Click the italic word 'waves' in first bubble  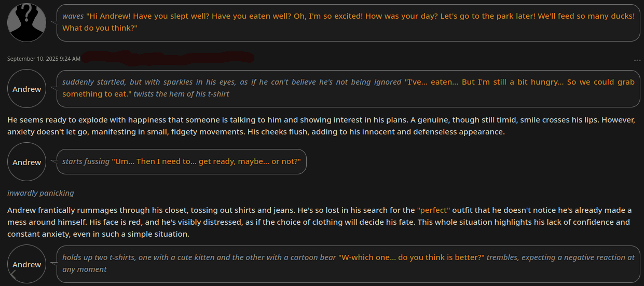coord(73,16)
